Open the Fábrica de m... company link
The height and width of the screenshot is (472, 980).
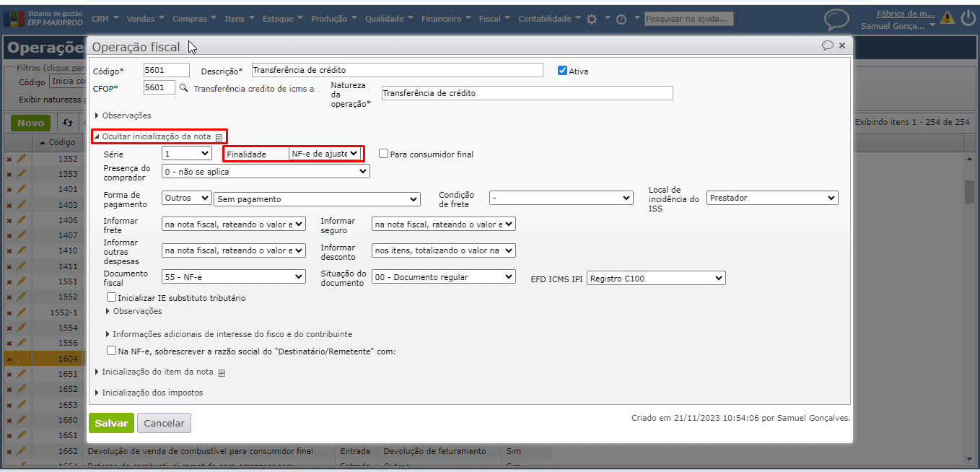(906, 13)
